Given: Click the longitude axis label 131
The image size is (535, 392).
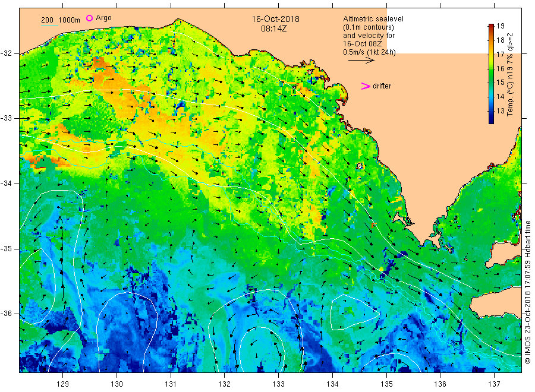Looking at the screenshot, I should click(171, 384).
